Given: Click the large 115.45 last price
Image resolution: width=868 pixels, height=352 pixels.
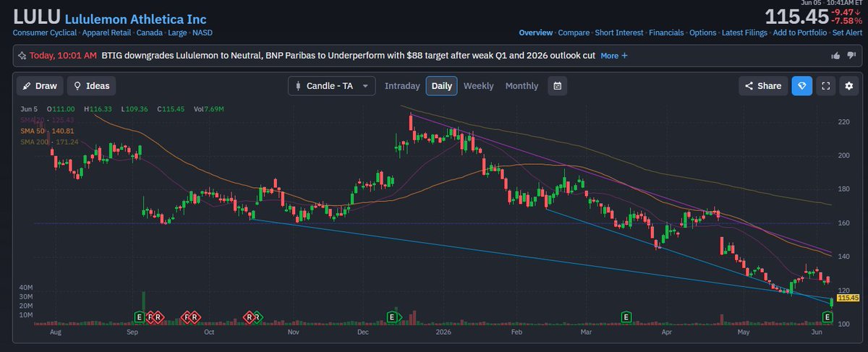Looking at the screenshot, I should (796, 17).
